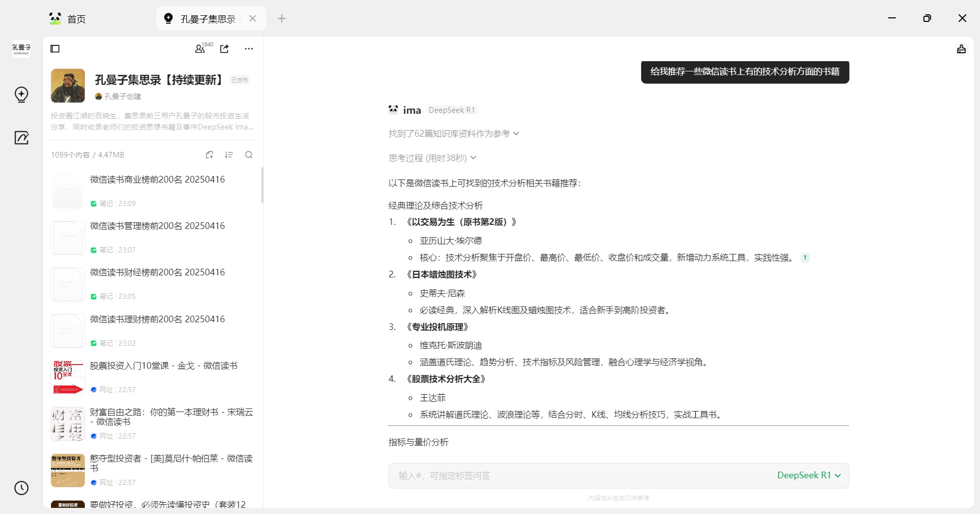Open history clock icon in left sidebar

(21, 488)
